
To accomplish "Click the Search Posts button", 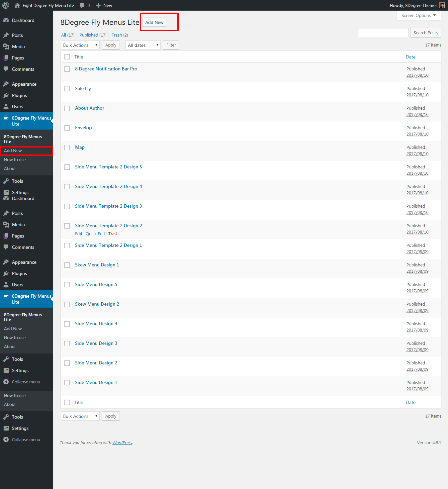I will click(x=426, y=33).
